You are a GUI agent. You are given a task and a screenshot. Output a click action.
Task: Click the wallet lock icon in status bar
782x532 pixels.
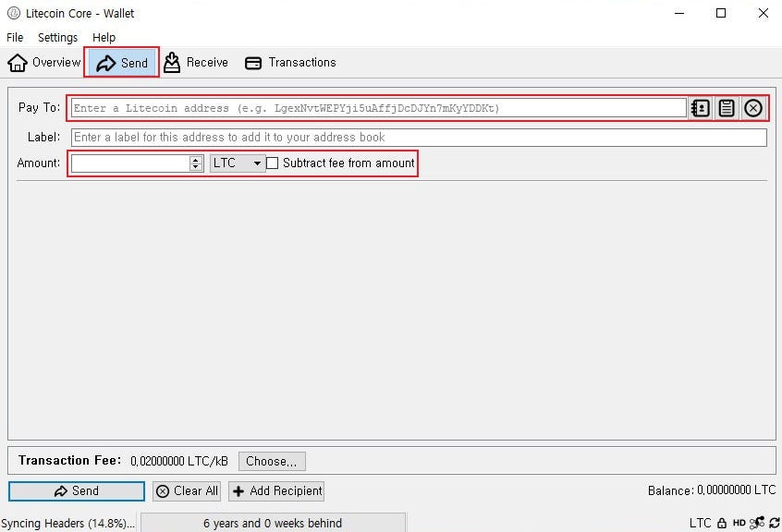[722, 523]
